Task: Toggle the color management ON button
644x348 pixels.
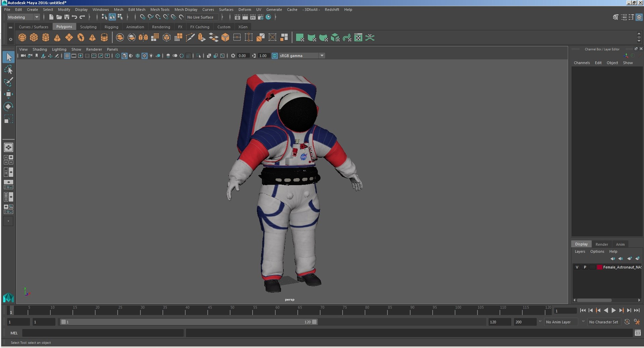Action: click(275, 56)
